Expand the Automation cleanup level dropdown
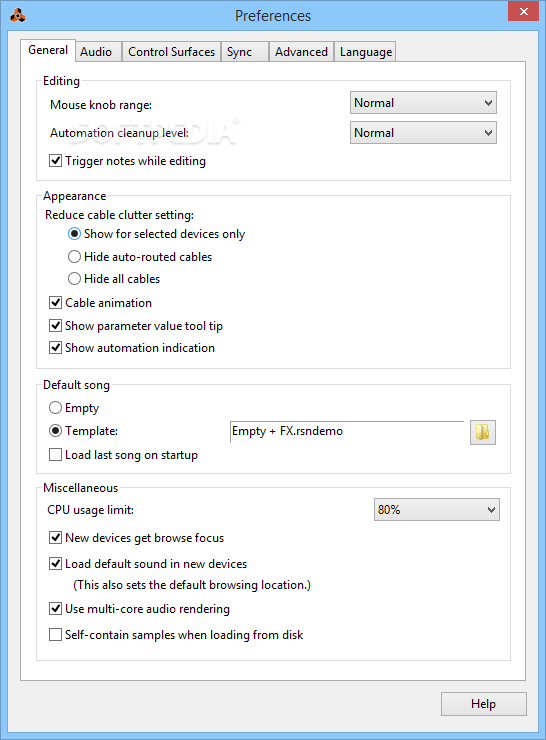The image size is (546, 740). click(x=423, y=133)
